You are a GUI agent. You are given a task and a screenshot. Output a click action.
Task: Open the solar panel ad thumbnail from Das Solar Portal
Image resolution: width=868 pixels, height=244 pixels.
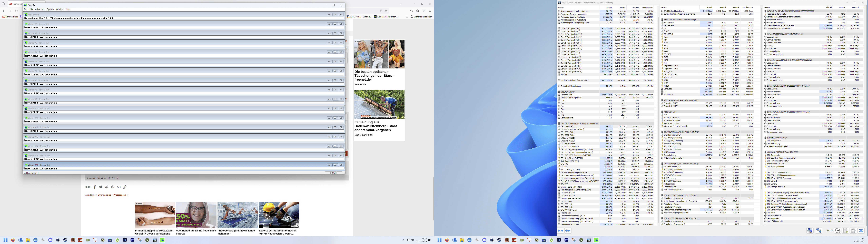[x=379, y=105]
